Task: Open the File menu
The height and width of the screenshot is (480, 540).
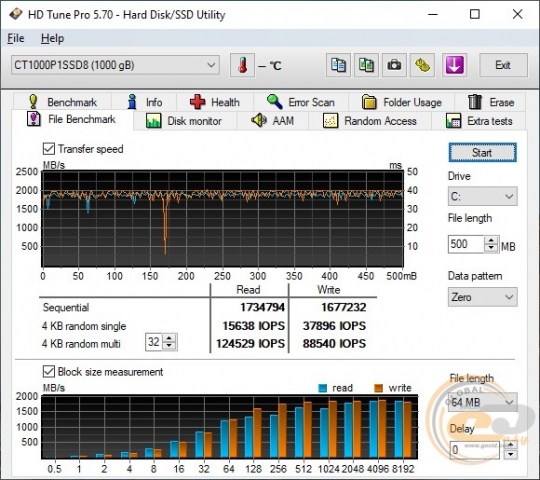Action: 16,38
